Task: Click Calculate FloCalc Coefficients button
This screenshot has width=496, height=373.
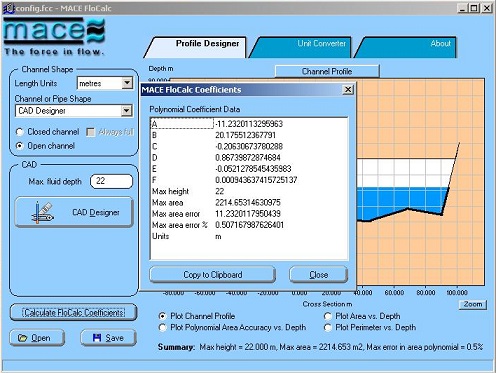Action: click(73, 313)
